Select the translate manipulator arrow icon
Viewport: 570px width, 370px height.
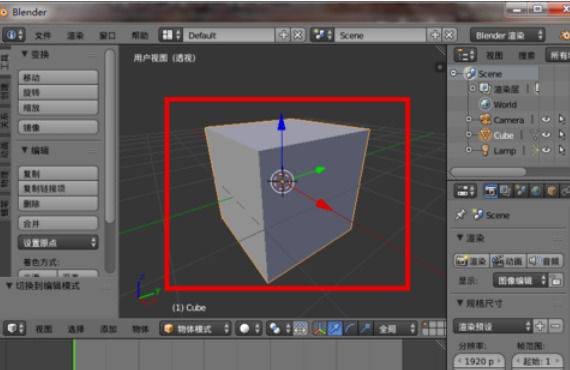[335, 329]
